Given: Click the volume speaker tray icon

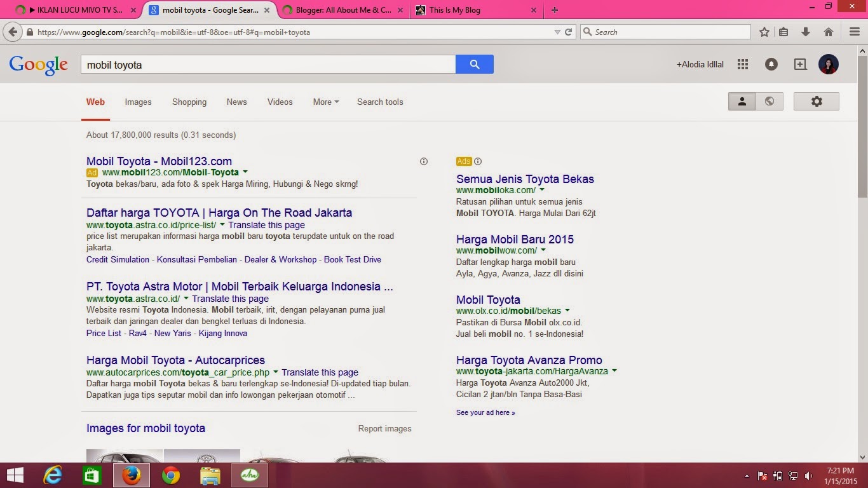Looking at the screenshot, I should point(808,475).
